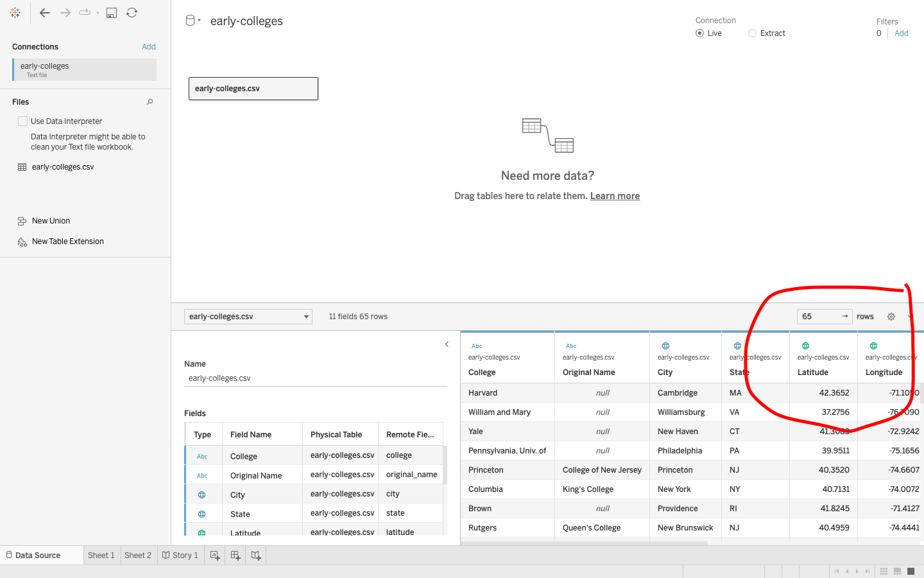Add a new connection via the Add link

[149, 47]
